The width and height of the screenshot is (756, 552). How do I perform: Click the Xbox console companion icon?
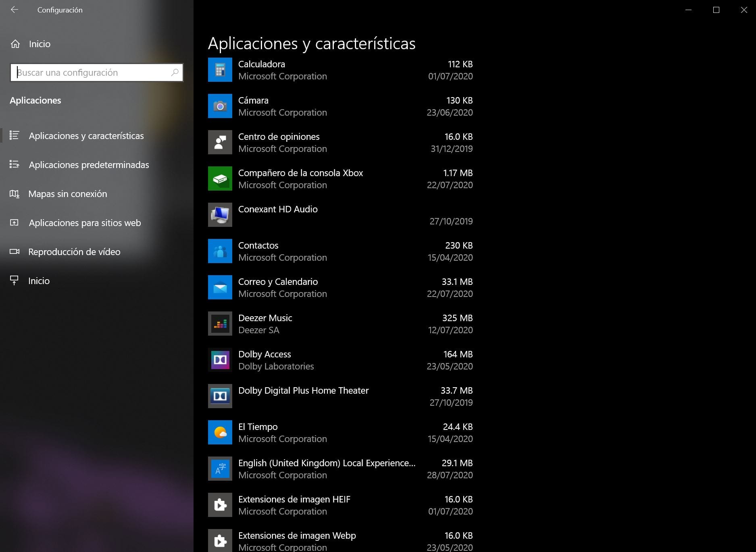(x=220, y=178)
